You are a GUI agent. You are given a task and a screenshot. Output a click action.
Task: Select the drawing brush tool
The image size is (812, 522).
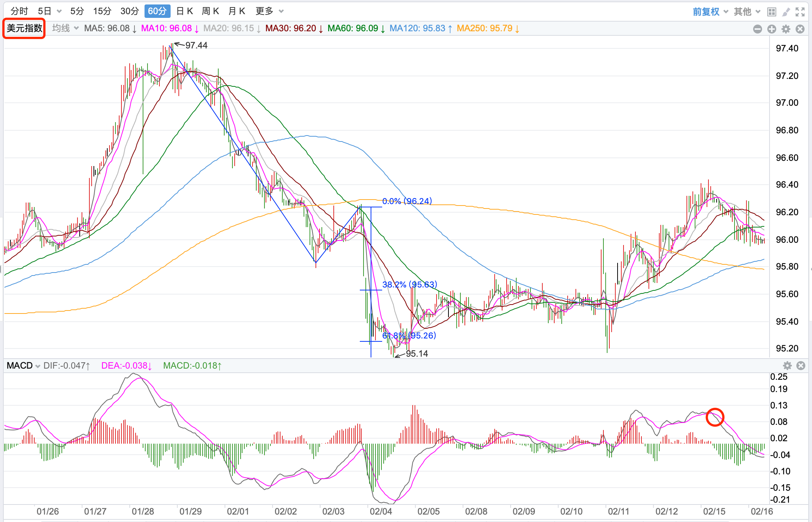pyautogui.click(x=786, y=12)
